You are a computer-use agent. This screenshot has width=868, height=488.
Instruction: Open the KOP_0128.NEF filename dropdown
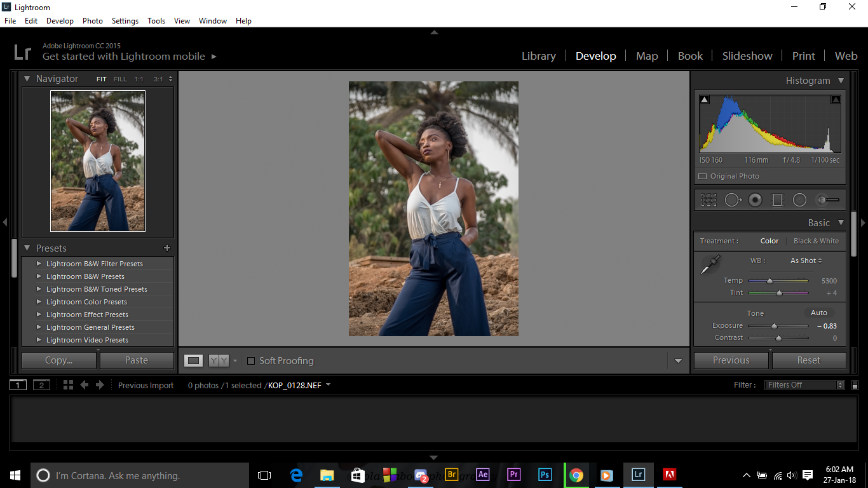[x=328, y=384]
